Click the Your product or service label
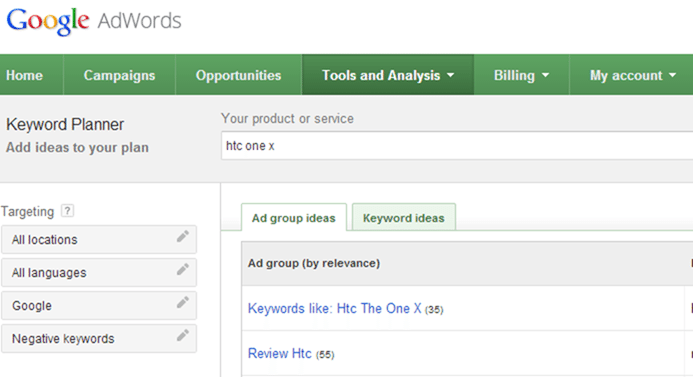Viewport: 693px width, 377px height. (288, 118)
